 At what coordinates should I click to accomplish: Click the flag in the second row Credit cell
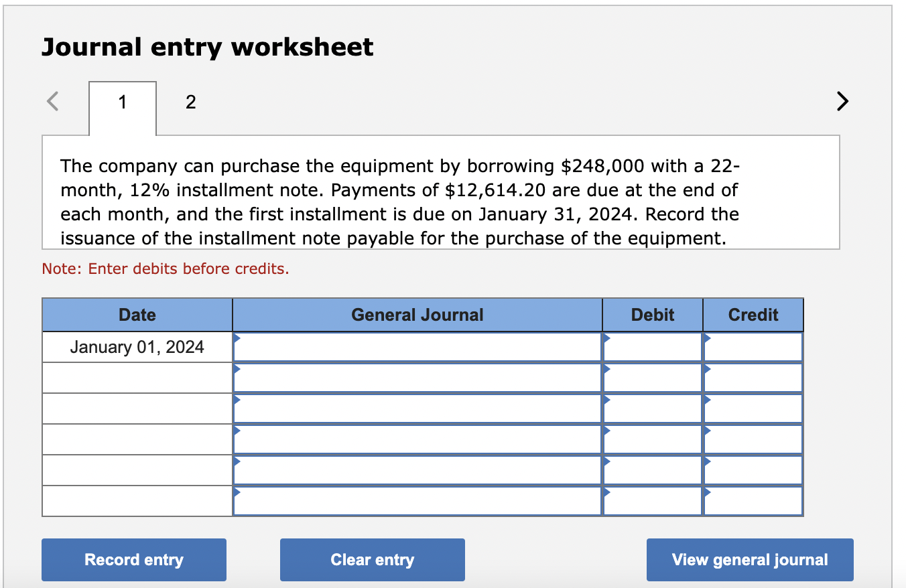[706, 368]
